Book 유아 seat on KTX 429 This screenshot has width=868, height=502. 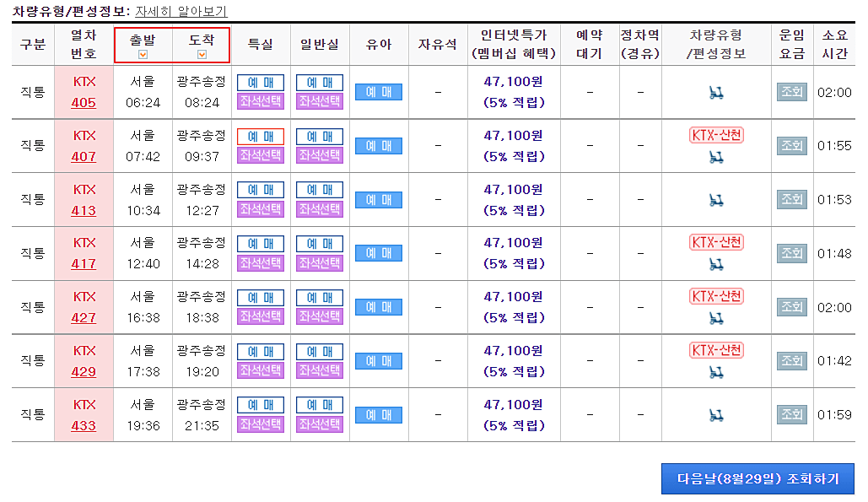coord(379,361)
